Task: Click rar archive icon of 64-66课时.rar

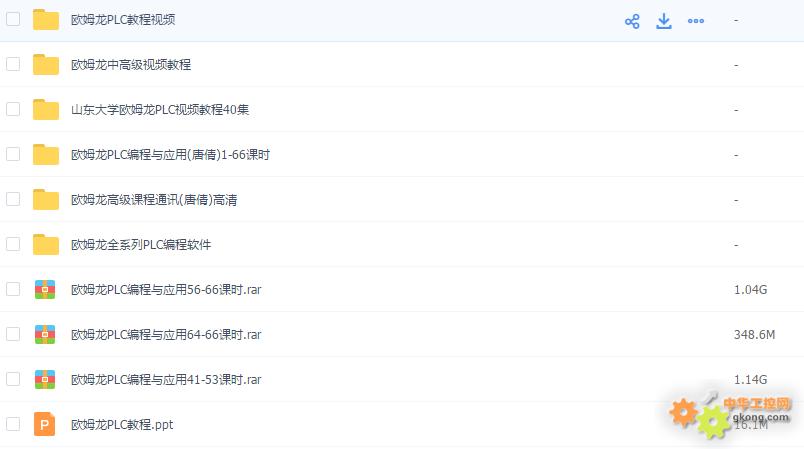Action: pos(45,334)
